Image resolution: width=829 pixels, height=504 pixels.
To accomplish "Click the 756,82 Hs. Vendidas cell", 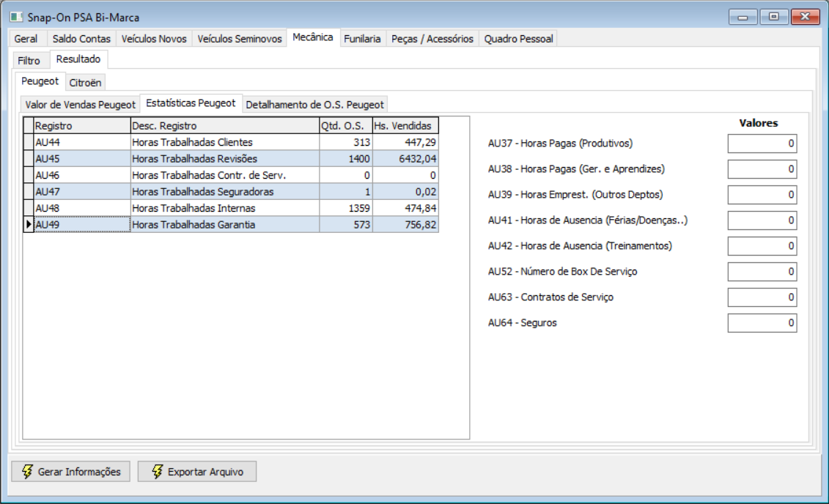I will point(405,224).
